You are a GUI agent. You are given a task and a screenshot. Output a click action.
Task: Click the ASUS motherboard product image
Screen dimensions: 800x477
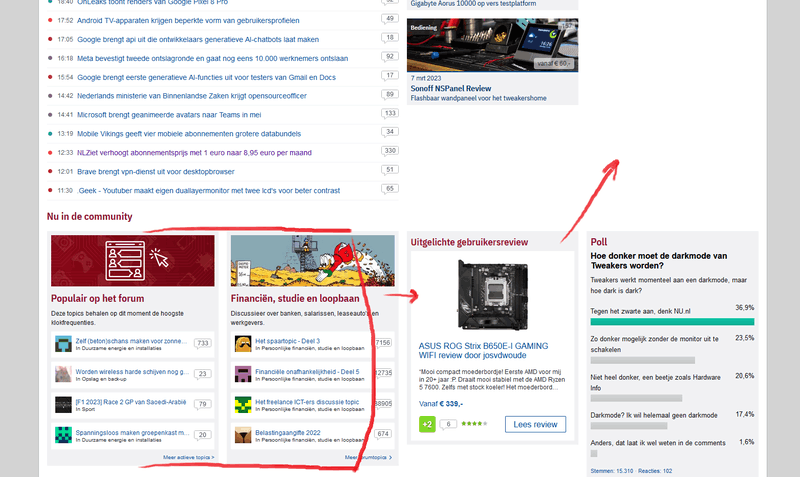click(492, 295)
